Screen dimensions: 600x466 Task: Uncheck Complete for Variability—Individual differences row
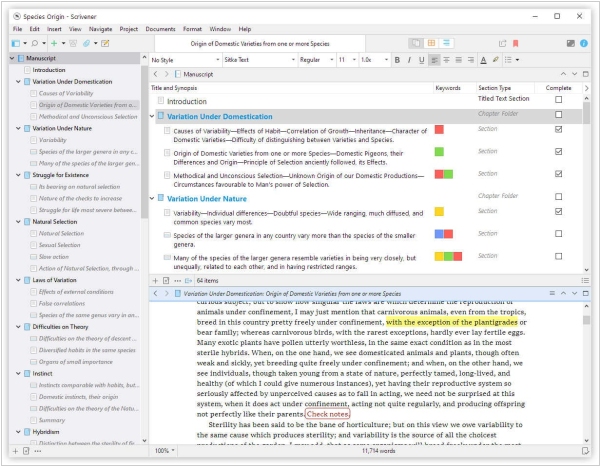pyautogui.click(x=559, y=211)
